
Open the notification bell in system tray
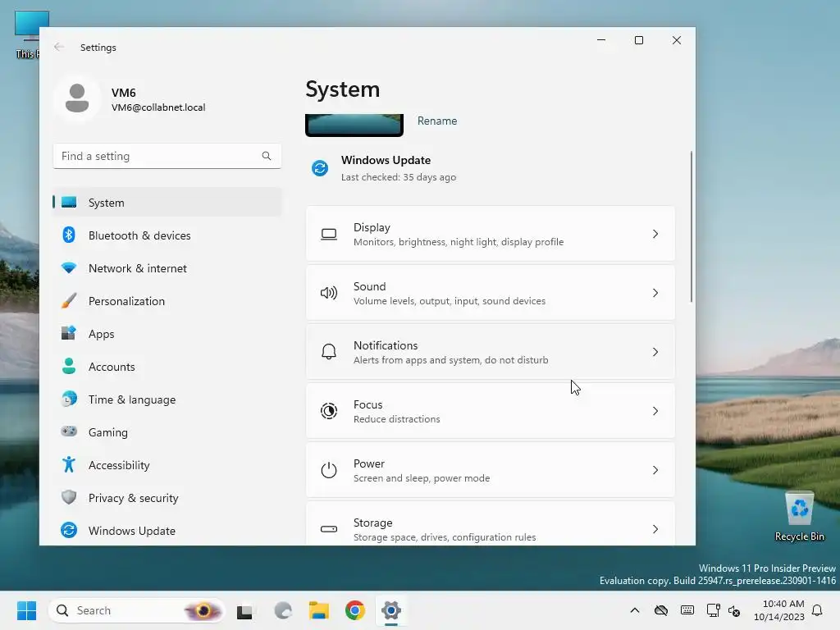pos(818,610)
